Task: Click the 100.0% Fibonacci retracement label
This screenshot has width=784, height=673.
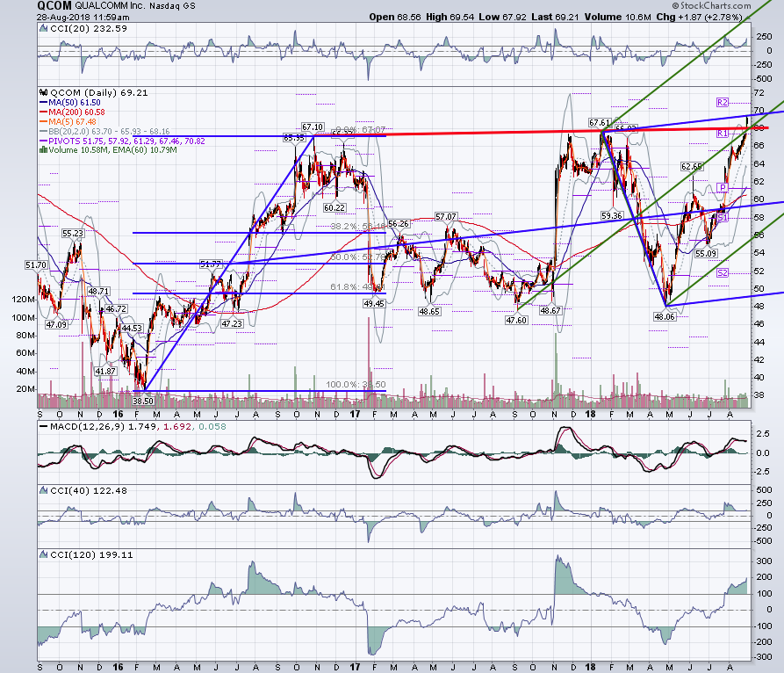Action: pyautogui.click(x=356, y=384)
